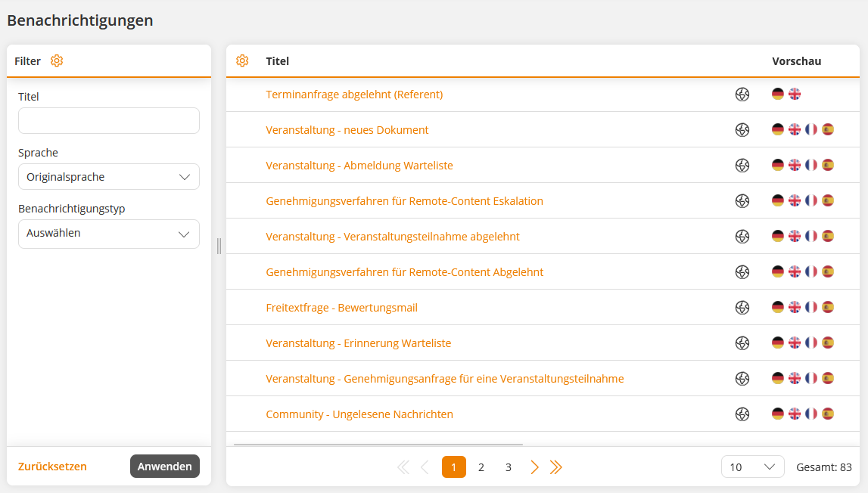
Task: Go to page 2
Action: [481, 467]
